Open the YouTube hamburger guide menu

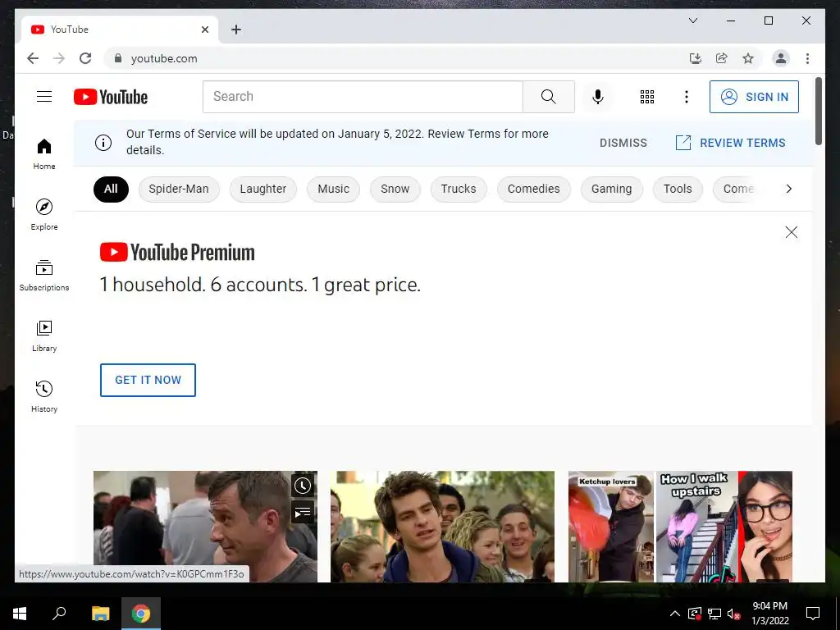[x=44, y=97]
